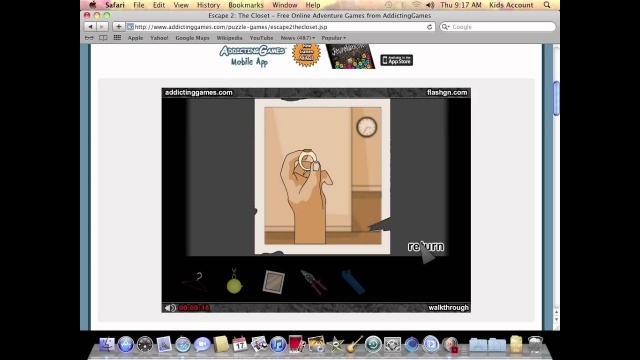Viewport: 640px width, 360px height.
Task: Click the App Store badge banner
Action: 396,60
